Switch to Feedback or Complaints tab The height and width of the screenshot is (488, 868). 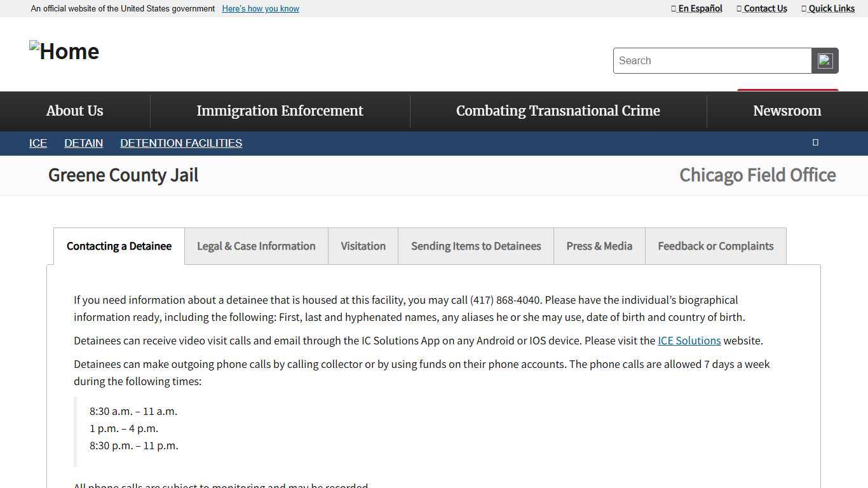click(x=715, y=246)
